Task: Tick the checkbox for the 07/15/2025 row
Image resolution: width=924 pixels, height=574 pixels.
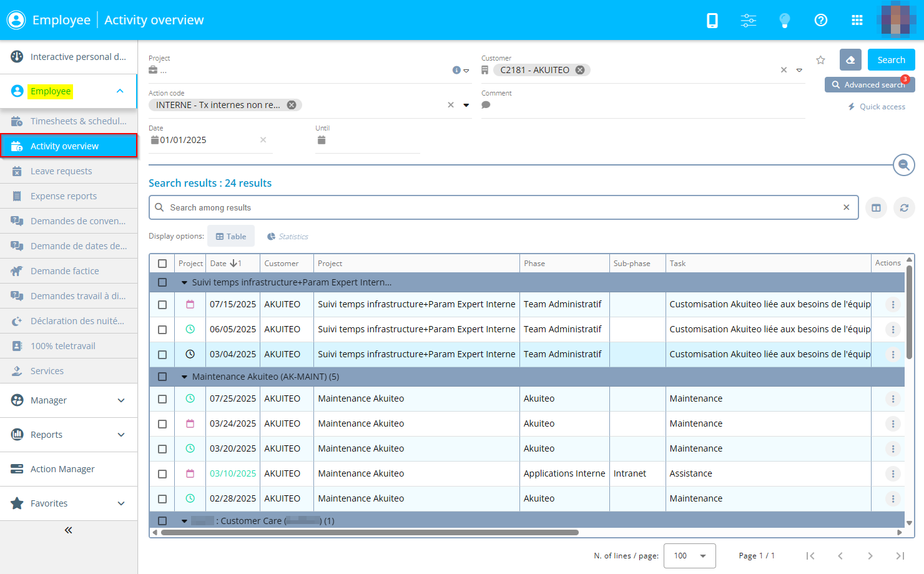Action: pyautogui.click(x=162, y=305)
